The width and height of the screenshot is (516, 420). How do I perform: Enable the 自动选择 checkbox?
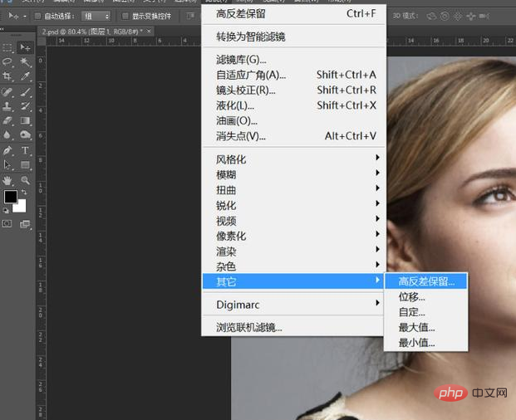[x=38, y=16]
